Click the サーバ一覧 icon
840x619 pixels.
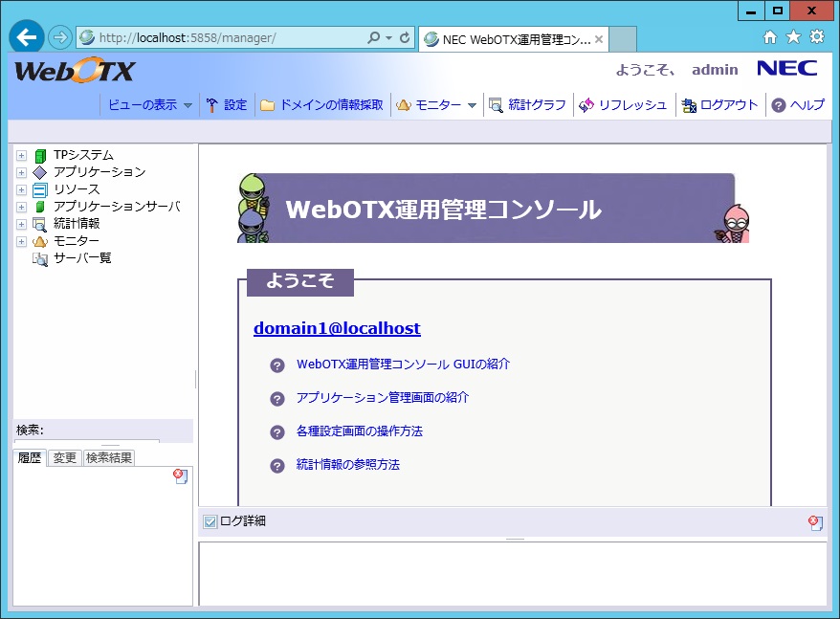pos(40,259)
